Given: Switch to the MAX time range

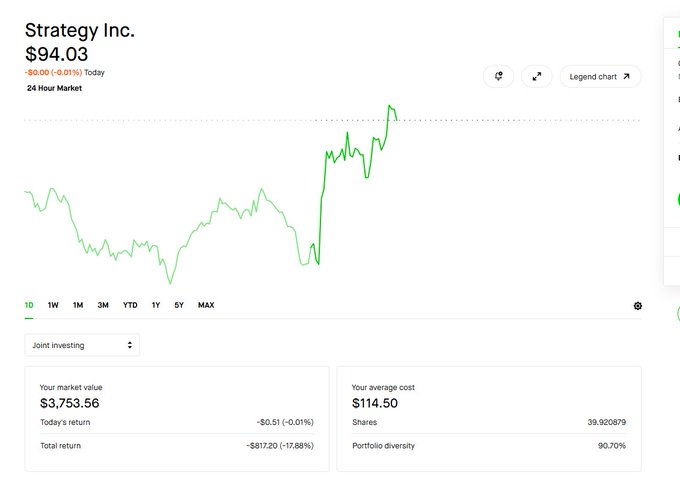Looking at the screenshot, I should coord(206,305).
